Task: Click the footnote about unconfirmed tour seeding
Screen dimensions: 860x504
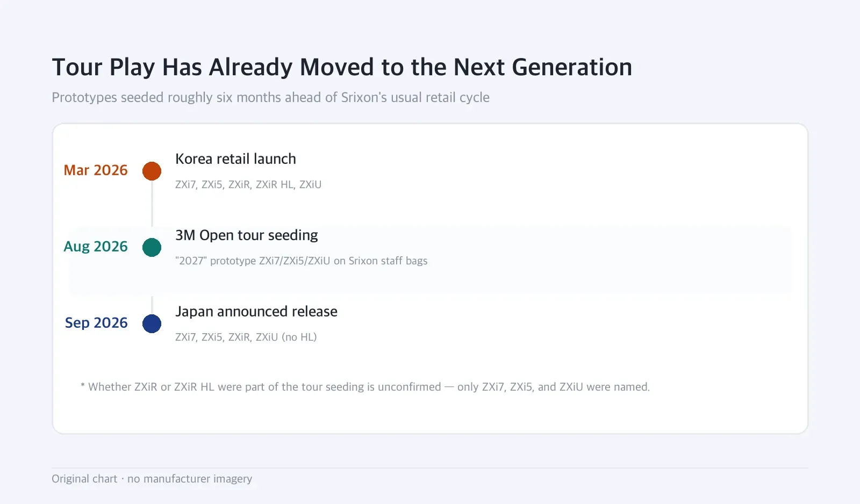Action: point(365,387)
